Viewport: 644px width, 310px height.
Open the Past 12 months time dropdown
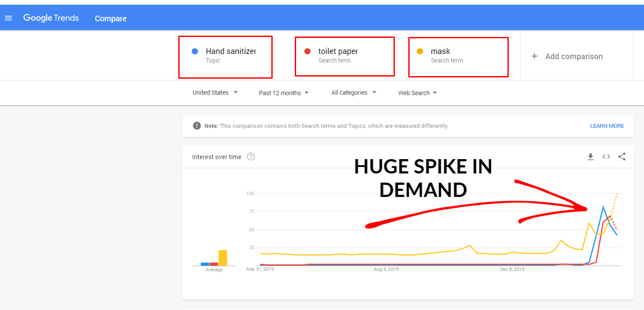click(284, 93)
